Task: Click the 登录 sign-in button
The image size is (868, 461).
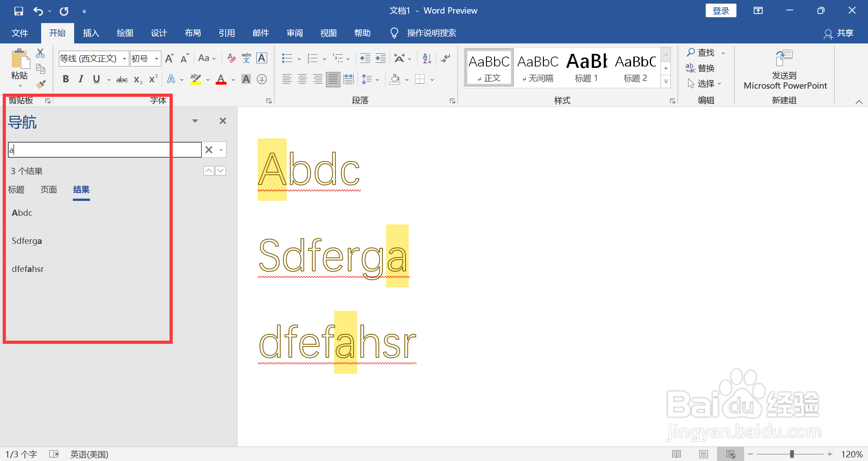Action: click(x=721, y=11)
